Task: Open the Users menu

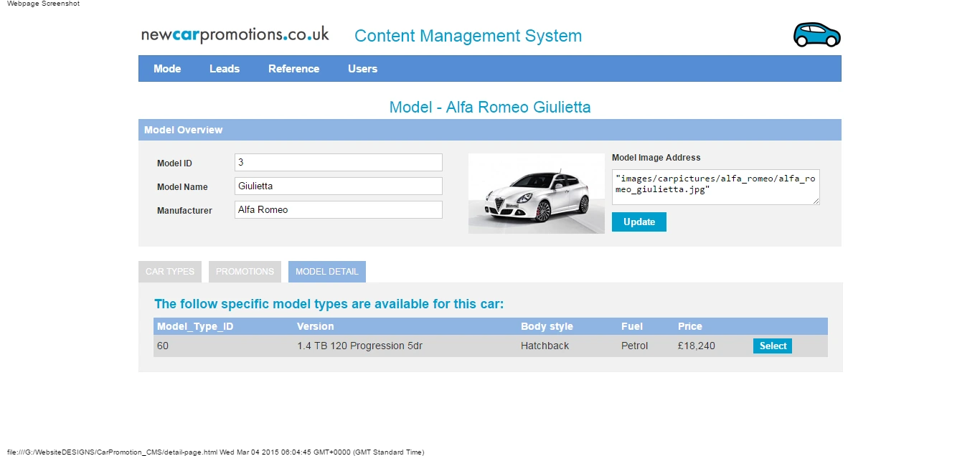Action: tap(362, 68)
